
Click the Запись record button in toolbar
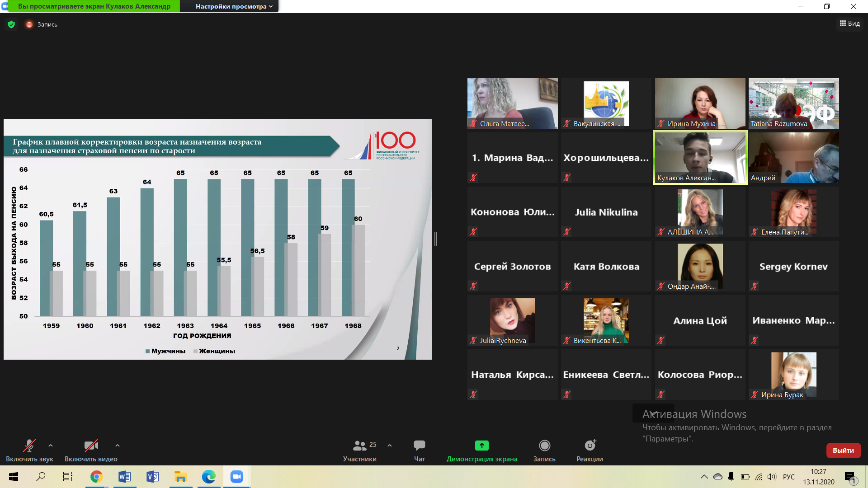coord(544,450)
